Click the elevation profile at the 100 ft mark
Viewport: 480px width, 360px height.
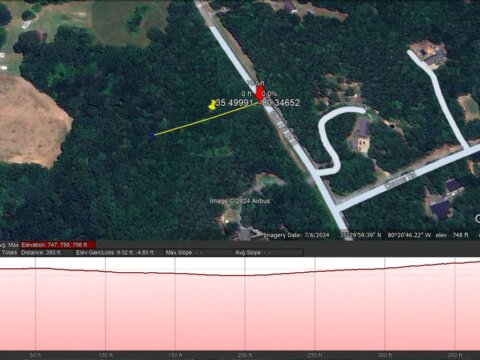[105, 271]
